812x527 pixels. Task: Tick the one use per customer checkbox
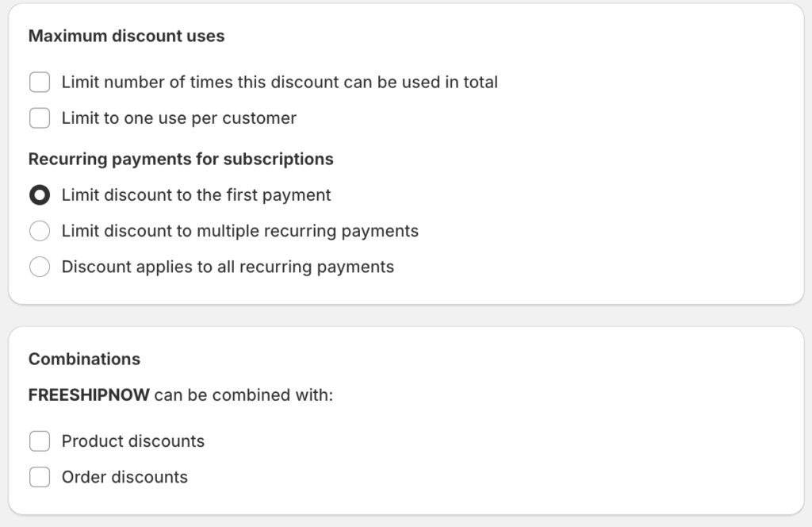tap(40, 118)
